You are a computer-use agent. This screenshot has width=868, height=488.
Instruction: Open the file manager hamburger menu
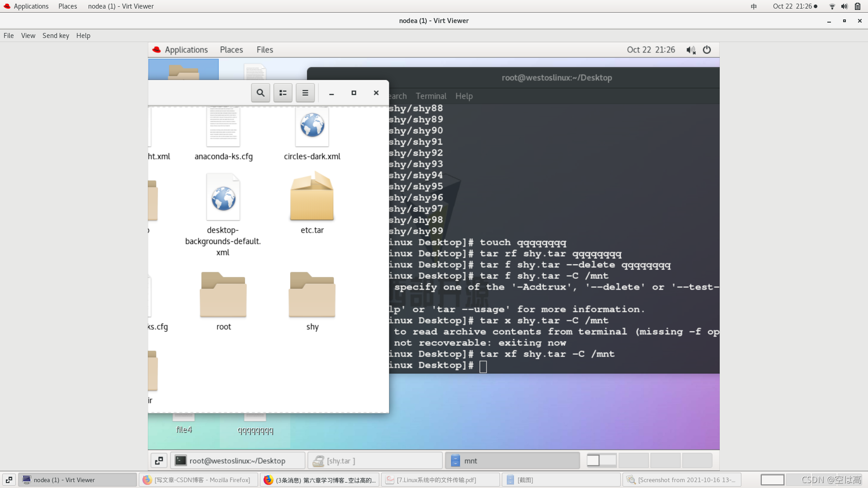(x=305, y=93)
